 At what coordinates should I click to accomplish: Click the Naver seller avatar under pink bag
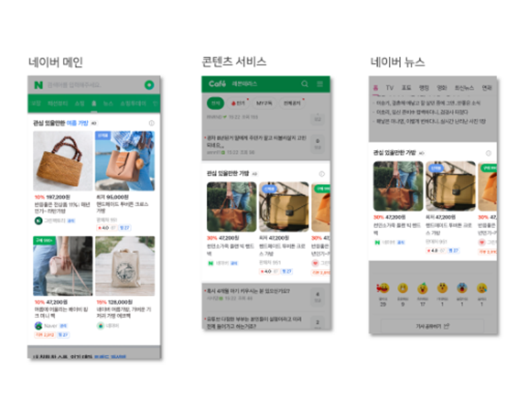[x=38, y=326]
